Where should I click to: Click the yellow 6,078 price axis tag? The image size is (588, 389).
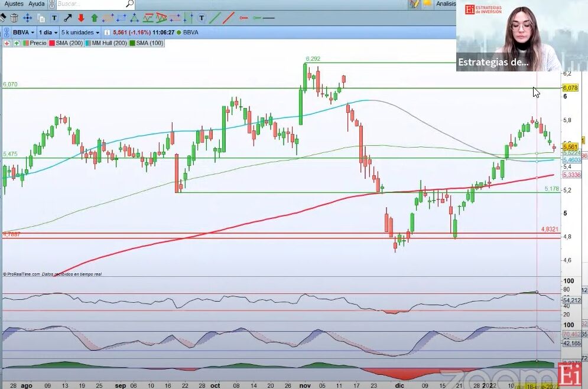(570, 88)
